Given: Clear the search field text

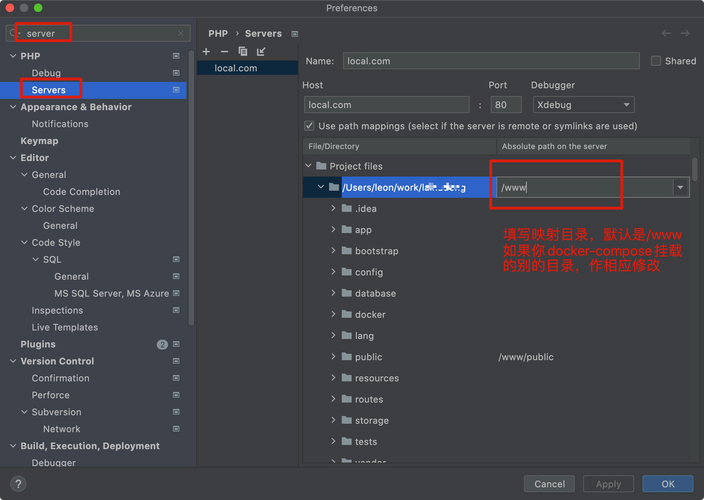Looking at the screenshot, I should click(180, 33).
